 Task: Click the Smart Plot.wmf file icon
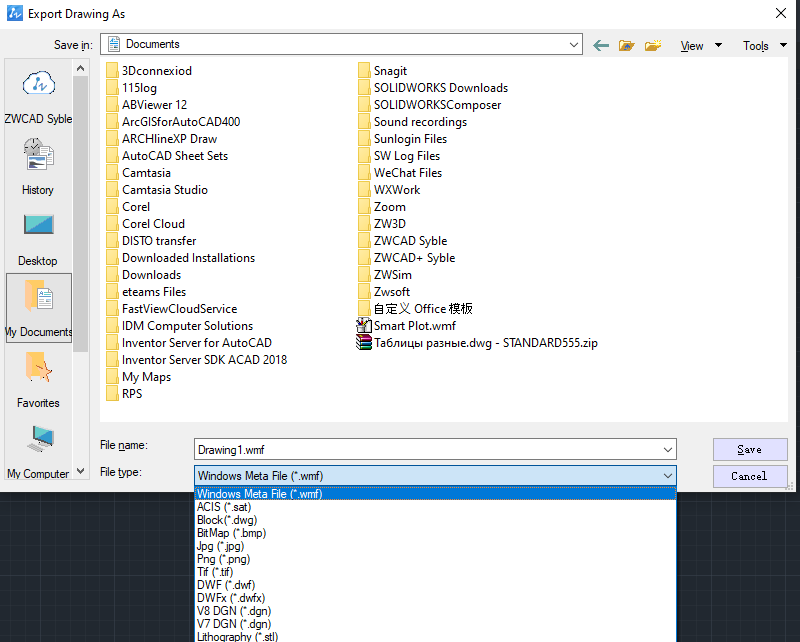click(363, 326)
